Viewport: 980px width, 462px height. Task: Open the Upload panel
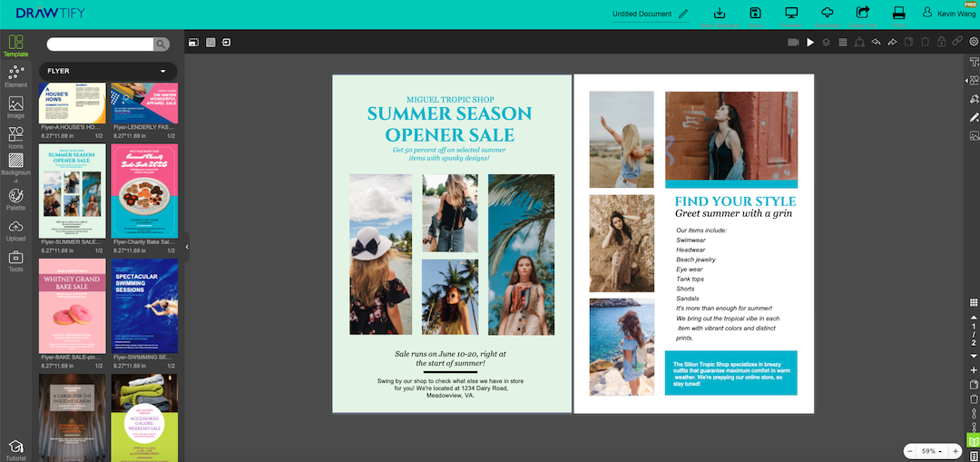15,231
